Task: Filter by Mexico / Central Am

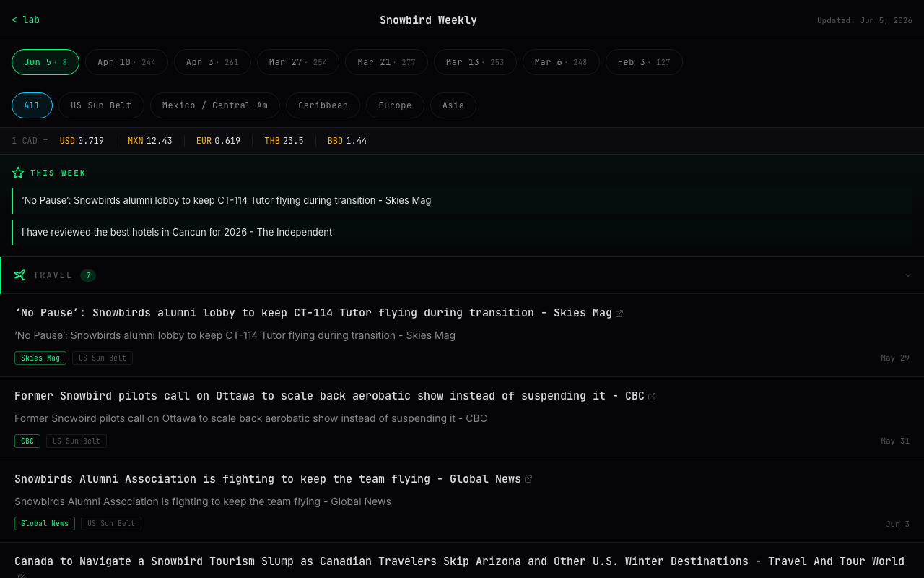Action: tap(215, 105)
